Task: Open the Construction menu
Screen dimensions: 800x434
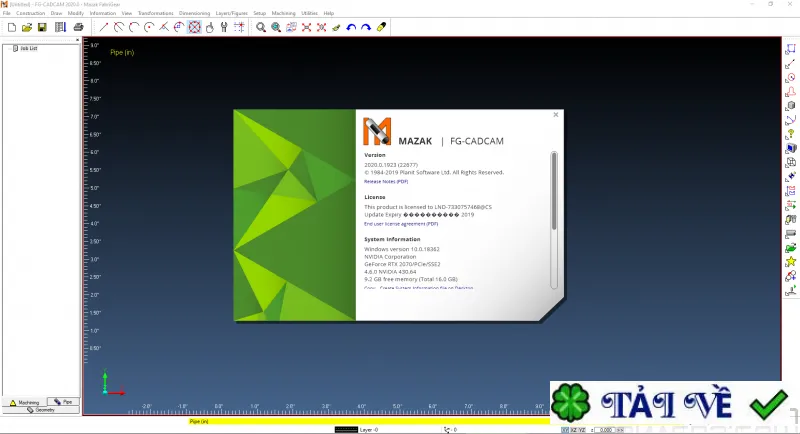Action: click(x=31, y=13)
